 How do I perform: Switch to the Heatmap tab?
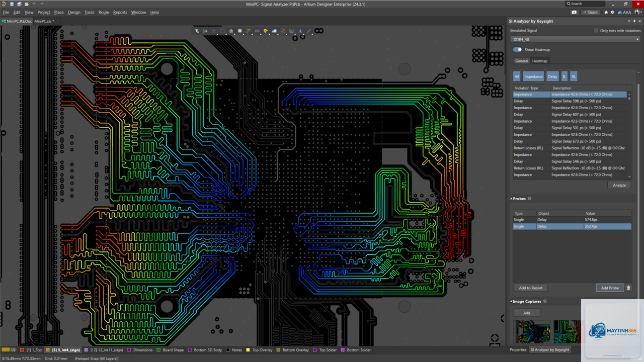[540, 61]
